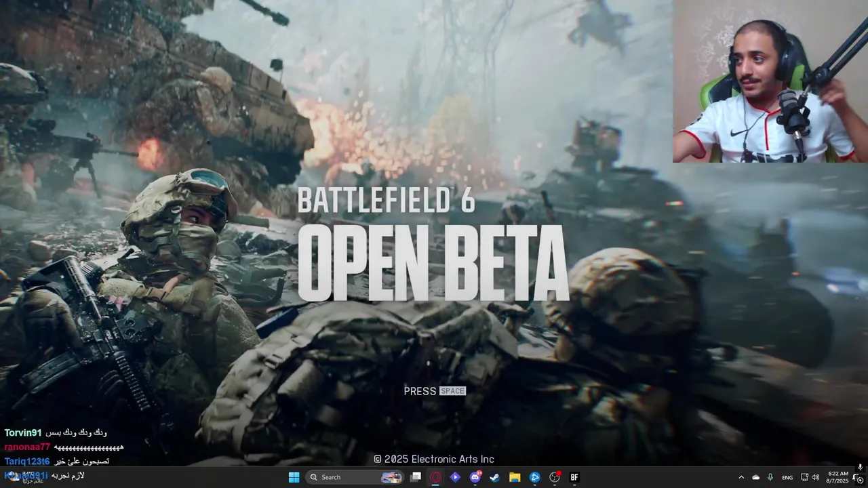The image size is (868, 488).
Task: Click the © 2025 Electronic Arts Inc text
Action: tap(434, 459)
